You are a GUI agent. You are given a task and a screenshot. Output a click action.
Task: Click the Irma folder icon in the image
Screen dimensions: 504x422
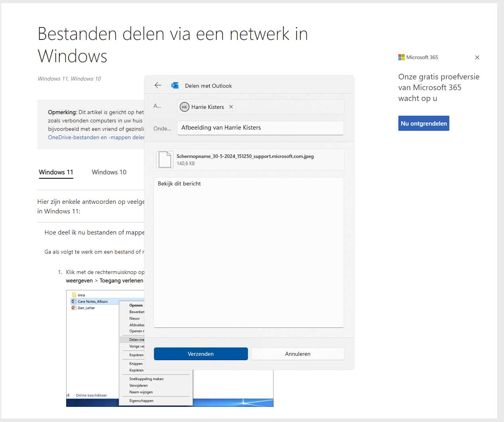click(74, 295)
